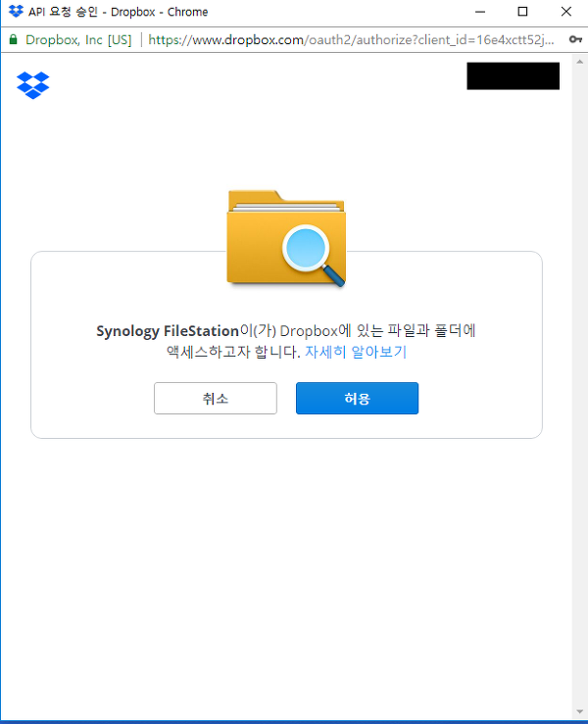Click the Dropbox logo on the page
The height and width of the screenshot is (724, 588).
tap(32, 85)
